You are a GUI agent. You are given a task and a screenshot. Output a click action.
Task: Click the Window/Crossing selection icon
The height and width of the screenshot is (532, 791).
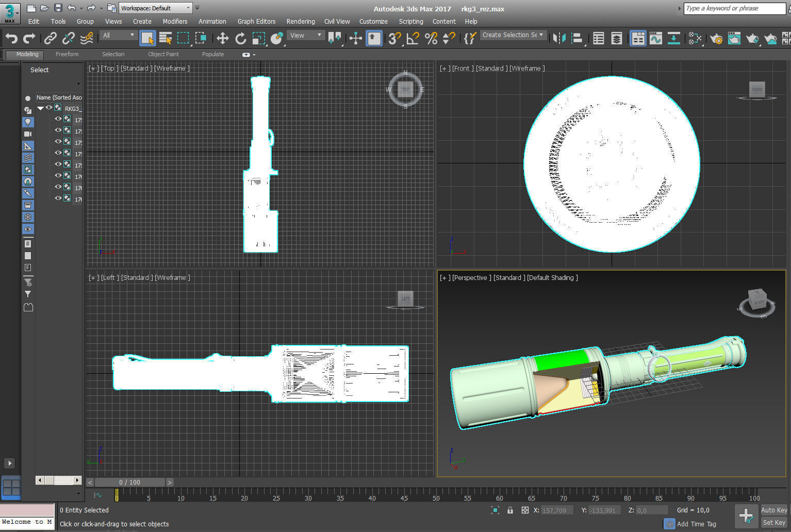coord(201,38)
